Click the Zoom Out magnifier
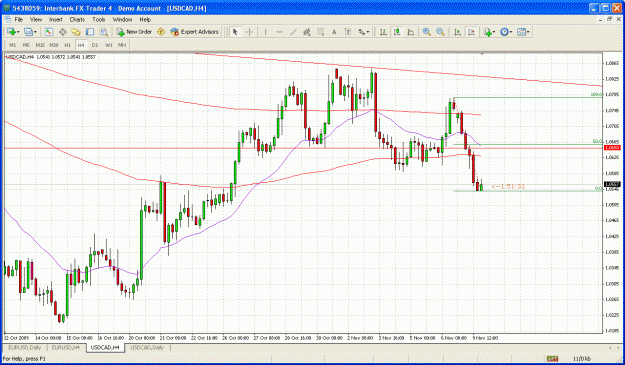This screenshot has height=365, width=625. 440,32
